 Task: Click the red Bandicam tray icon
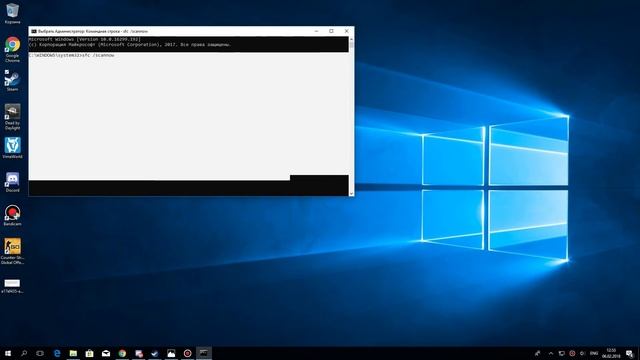(572, 353)
